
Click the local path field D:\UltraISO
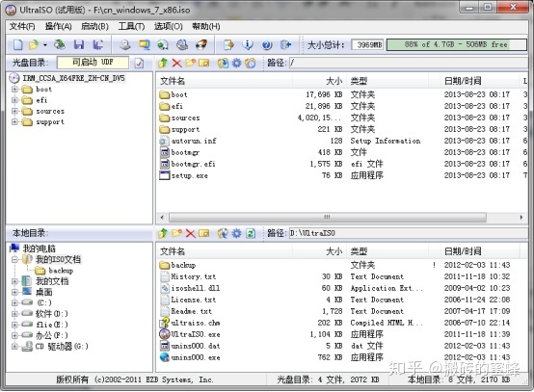pos(409,233)
